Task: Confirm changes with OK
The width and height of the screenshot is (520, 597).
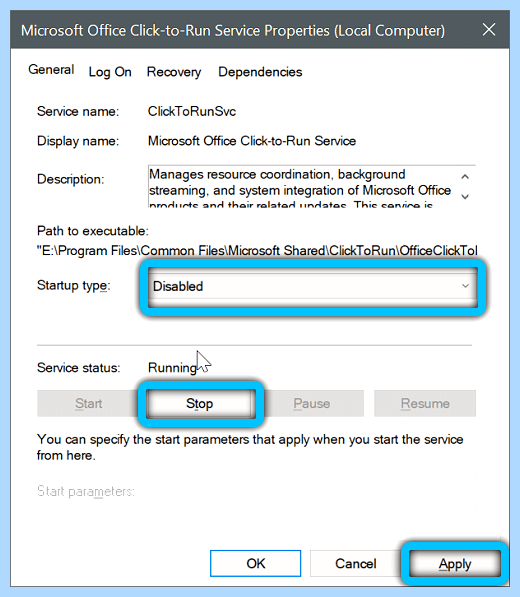Action: coord(255,563)
